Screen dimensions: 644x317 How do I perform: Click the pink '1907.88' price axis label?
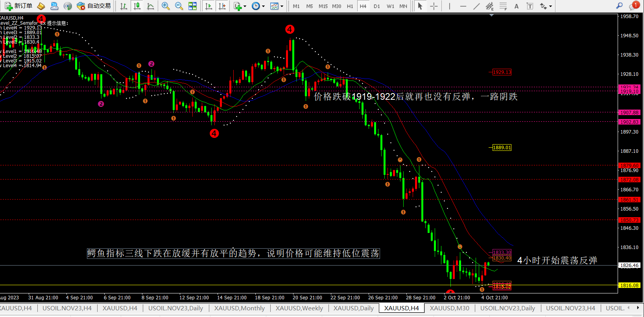coord(629,112)
